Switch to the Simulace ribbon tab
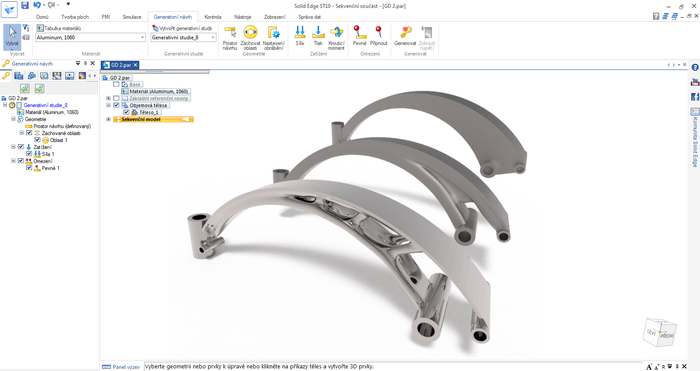The image size is (700, 371). 132,17
